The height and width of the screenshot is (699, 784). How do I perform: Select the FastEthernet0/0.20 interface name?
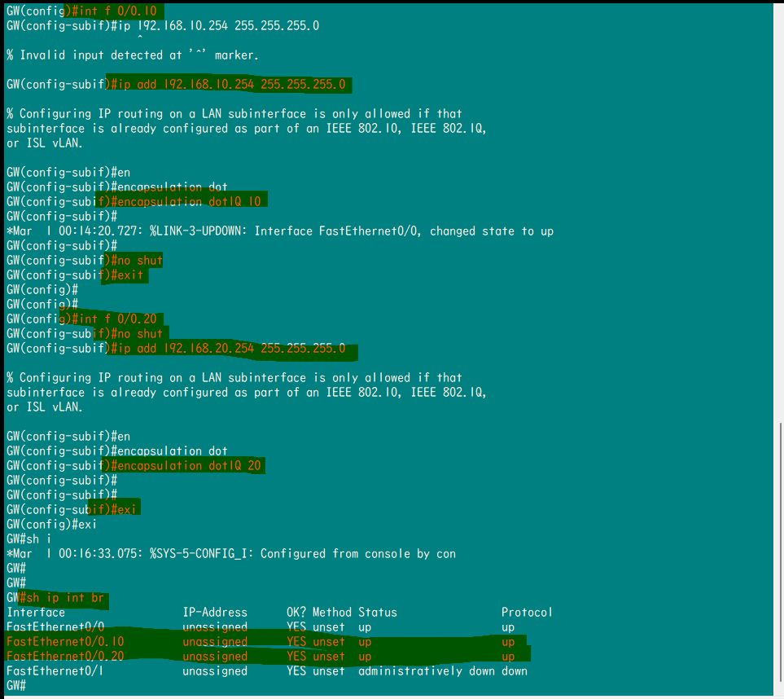(65, 656)
